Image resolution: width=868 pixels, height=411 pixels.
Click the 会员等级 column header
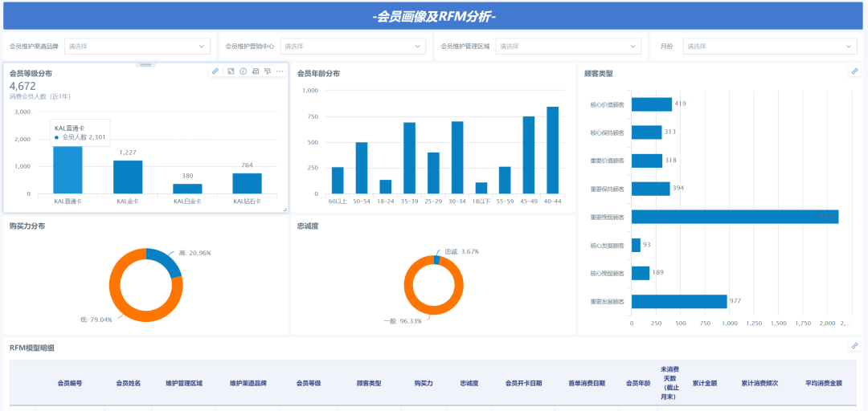pos(309,383)
